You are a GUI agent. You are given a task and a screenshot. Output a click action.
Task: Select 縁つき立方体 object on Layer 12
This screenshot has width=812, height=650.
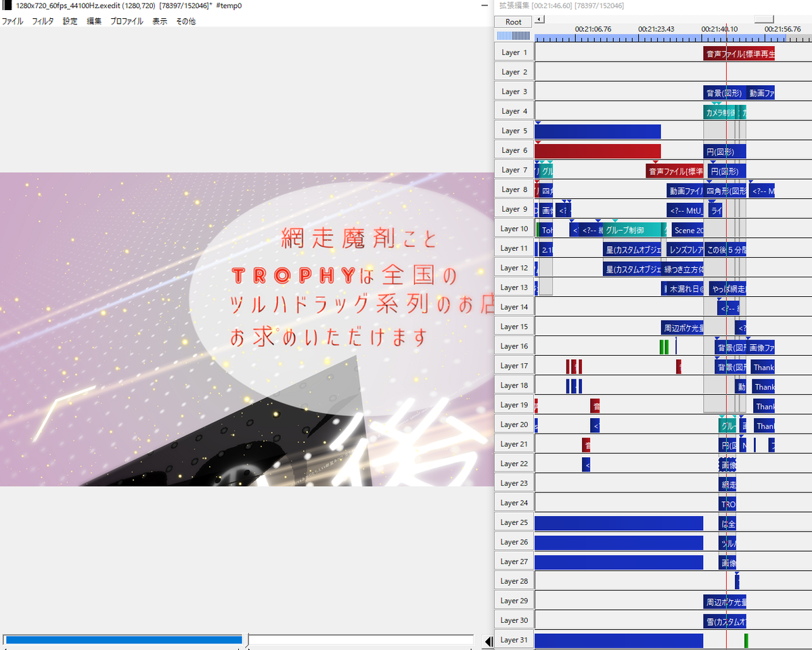pos(683,270)
